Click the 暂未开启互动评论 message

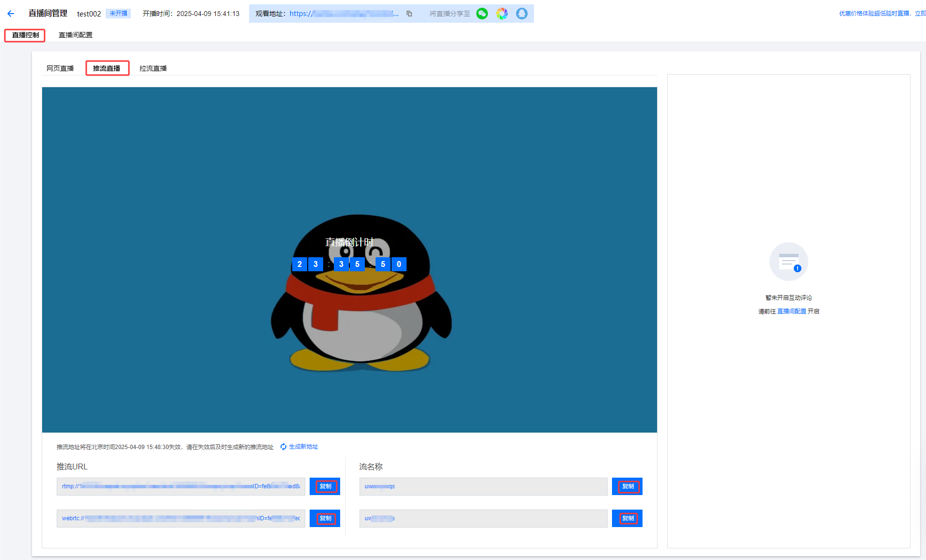click(x=788, y=298)
